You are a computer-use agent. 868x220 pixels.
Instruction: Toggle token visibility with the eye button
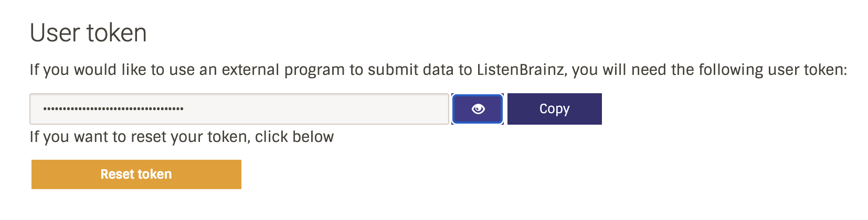(x=478, y=109)
